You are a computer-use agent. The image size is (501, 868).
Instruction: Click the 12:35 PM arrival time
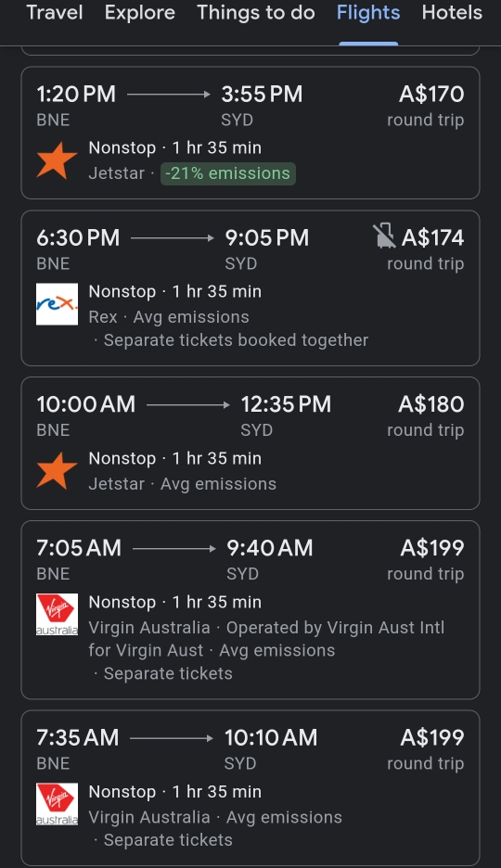(x=286, y=404)
